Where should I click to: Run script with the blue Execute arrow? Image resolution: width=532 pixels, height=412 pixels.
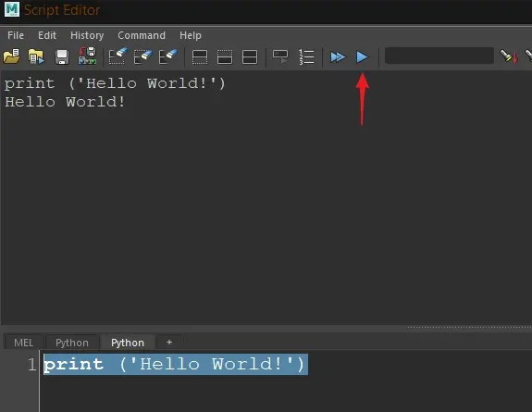pyautogui.click(x=362, y=56)
